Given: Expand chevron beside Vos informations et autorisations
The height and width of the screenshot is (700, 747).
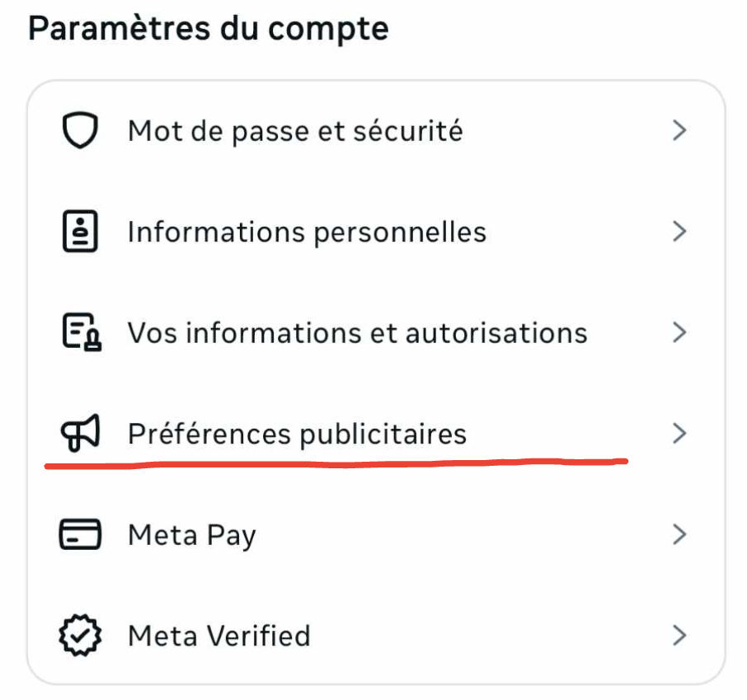Looking at the screenshot, I should (679, 332).
